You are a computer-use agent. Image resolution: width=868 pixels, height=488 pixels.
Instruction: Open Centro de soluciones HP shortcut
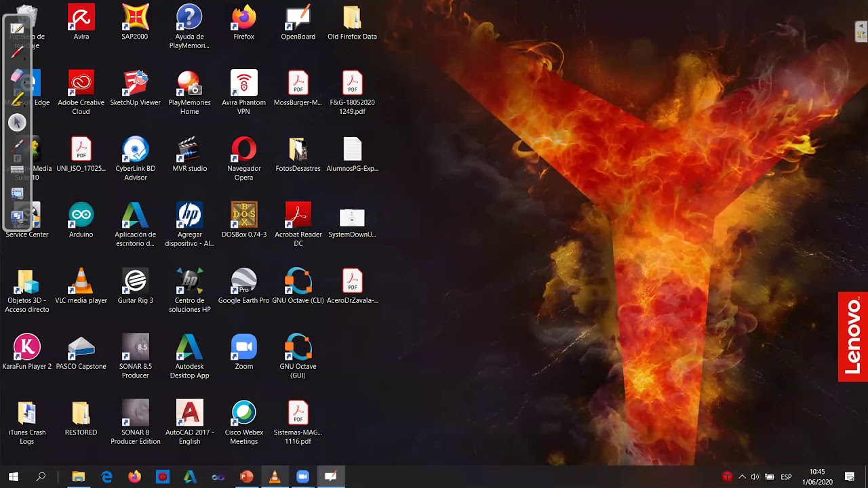(x=189, y=291)
